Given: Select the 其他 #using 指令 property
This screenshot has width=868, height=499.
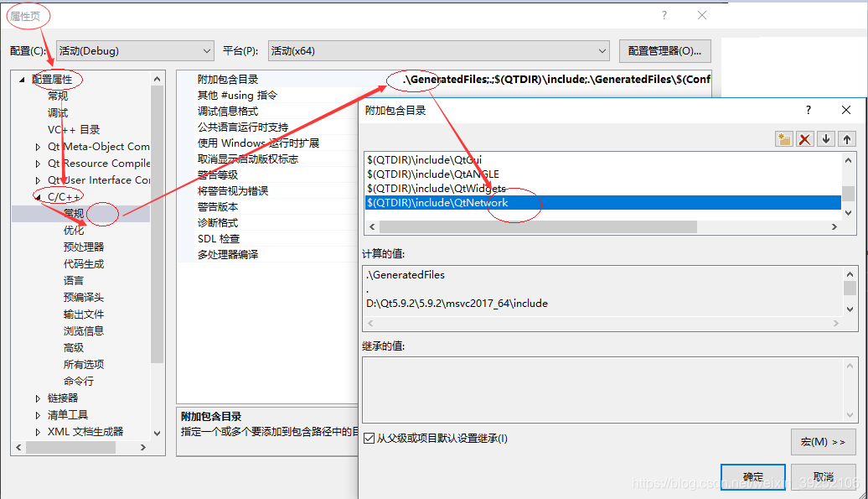Looking at the screenshot, I should click(237, 96).
